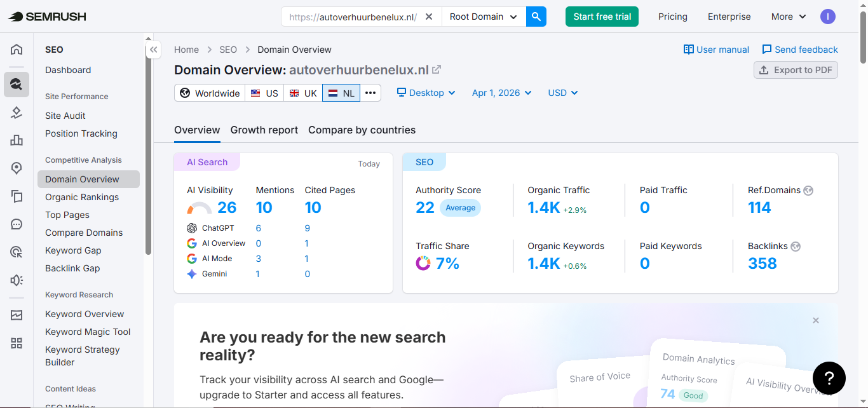Show more country databases
Image resolution: width=868 pixels, height=408 pixels.
pos(370,93)
